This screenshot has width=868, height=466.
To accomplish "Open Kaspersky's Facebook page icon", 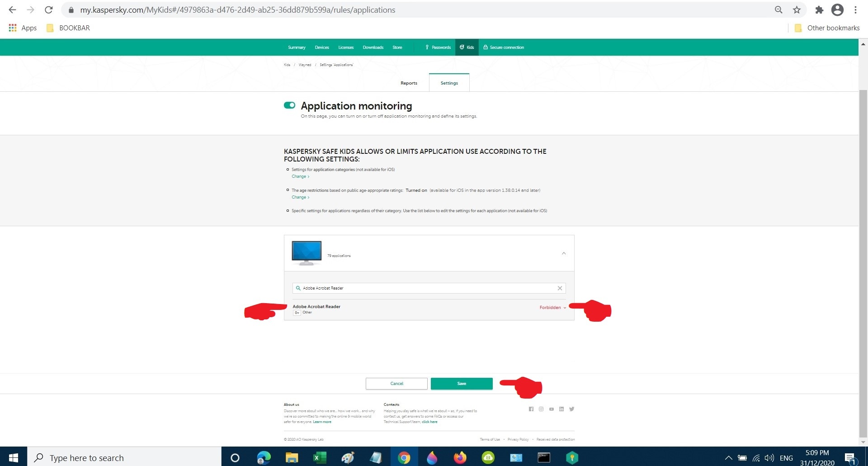I will [531, 409].
